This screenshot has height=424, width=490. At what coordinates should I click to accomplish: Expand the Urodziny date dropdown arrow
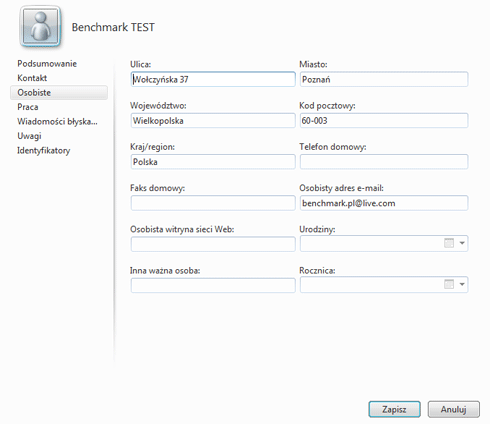click(x=462, y=243)
